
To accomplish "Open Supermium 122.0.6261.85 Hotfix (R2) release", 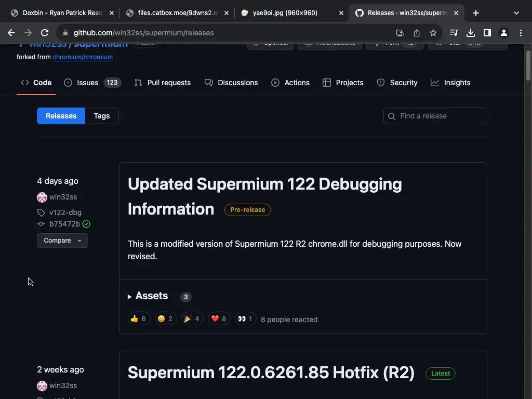I will tap(271, 373).
